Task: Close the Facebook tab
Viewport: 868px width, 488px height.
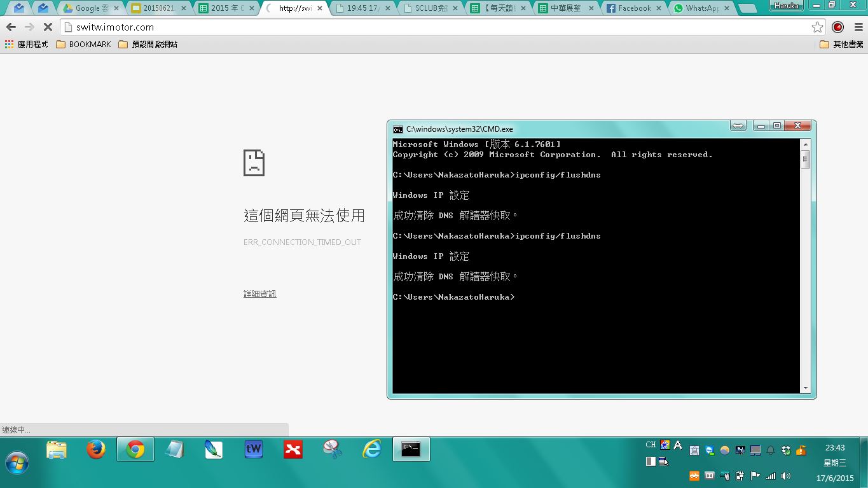Action: 659,8
